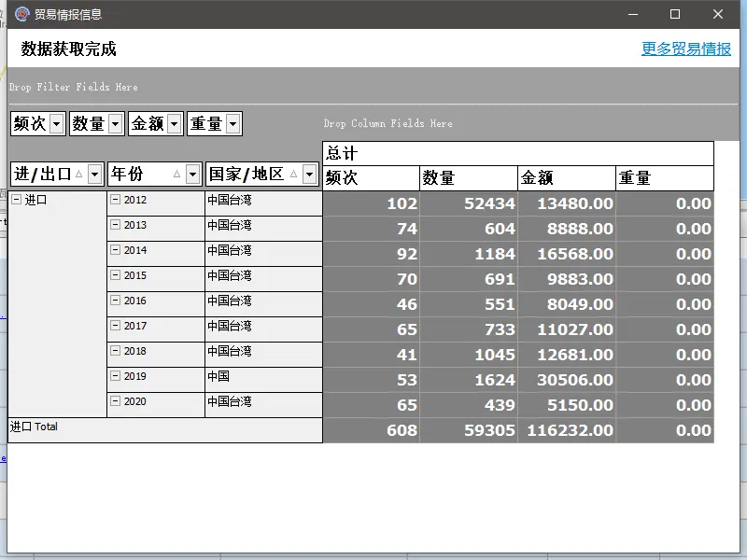The image size is (747, 560).
Task: Click the 贸易情报信息 window app icon
Action: coord(21,14)
